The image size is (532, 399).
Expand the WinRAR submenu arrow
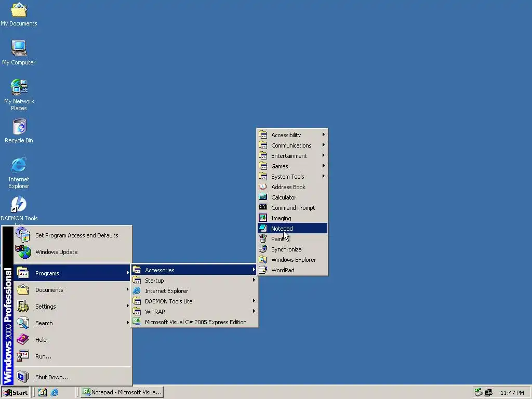[x=254, y=311]
